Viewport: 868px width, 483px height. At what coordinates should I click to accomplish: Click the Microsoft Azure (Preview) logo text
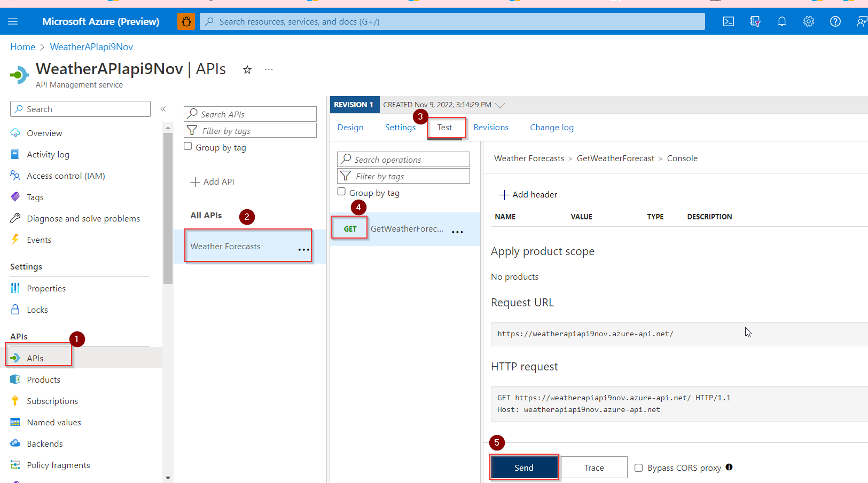tap(100, 21)
